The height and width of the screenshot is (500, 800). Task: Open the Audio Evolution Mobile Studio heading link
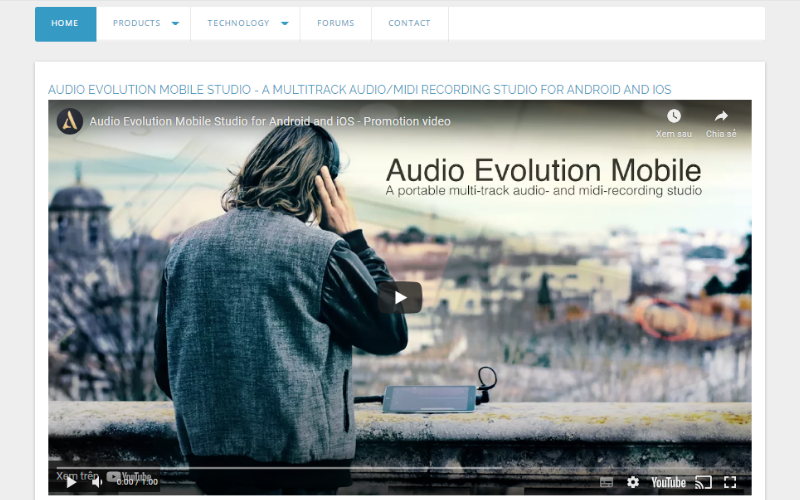359,90
